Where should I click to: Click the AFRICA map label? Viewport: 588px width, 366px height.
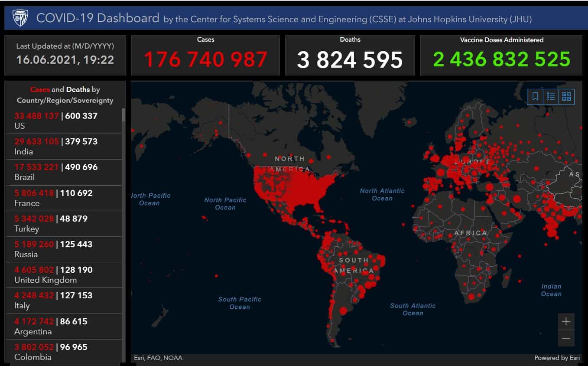click(x=471, y=233)
